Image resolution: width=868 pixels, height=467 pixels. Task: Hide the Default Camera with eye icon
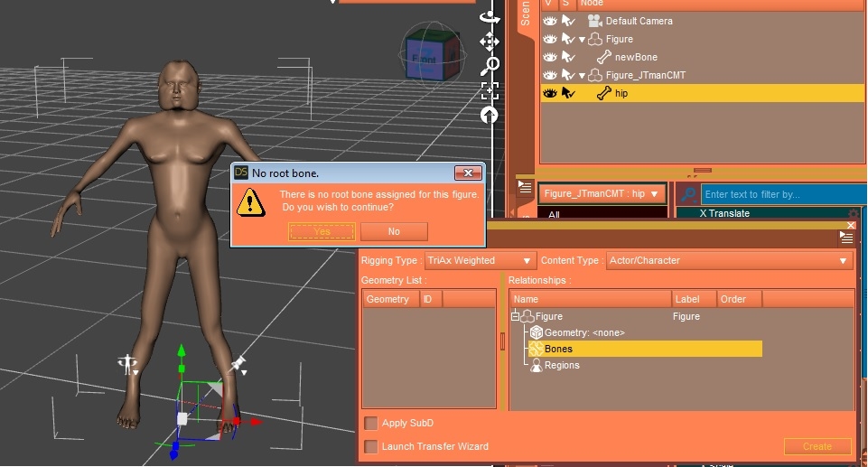coord(549,21)
